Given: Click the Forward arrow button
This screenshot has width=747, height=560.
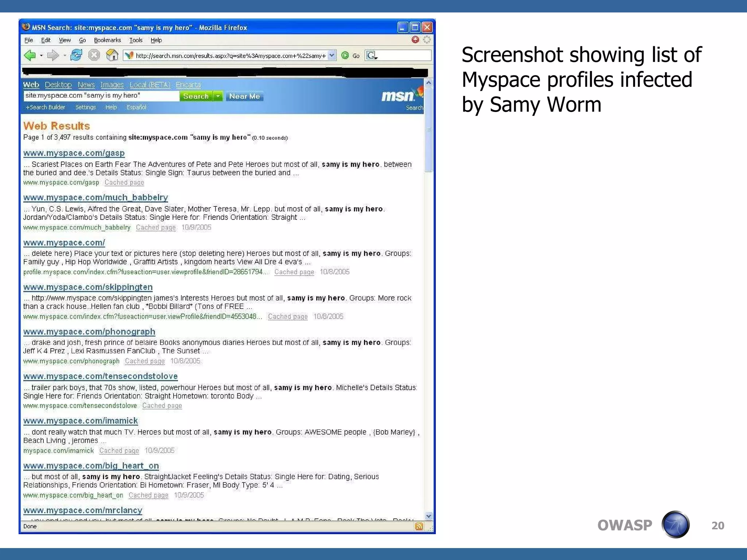Looking at the screenshot, I should pos(53,55).
